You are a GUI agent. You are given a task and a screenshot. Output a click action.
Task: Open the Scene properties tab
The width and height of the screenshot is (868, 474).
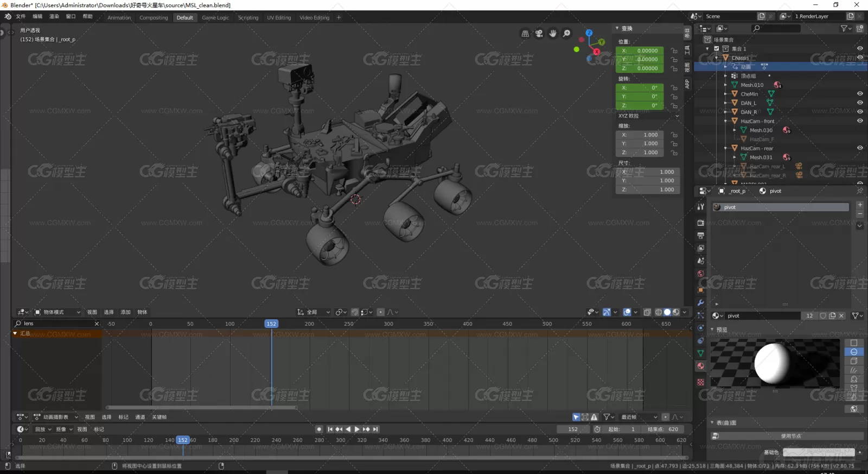[x=701, y=261]
